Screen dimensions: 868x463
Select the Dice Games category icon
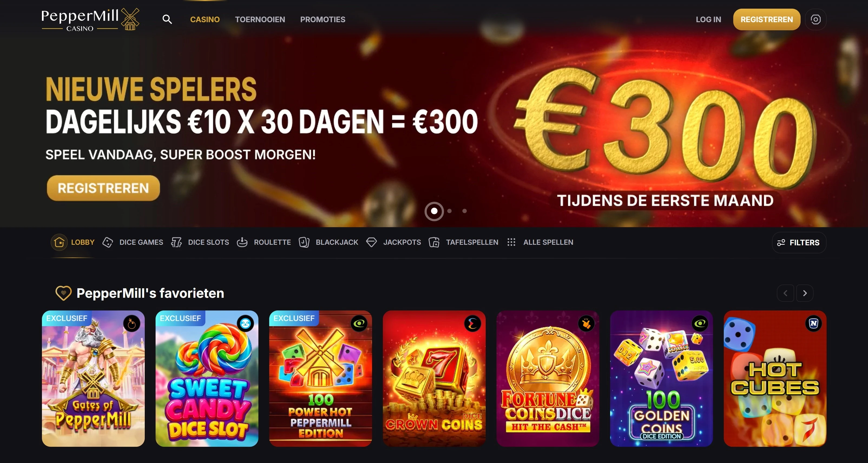[x=107, y=242]
